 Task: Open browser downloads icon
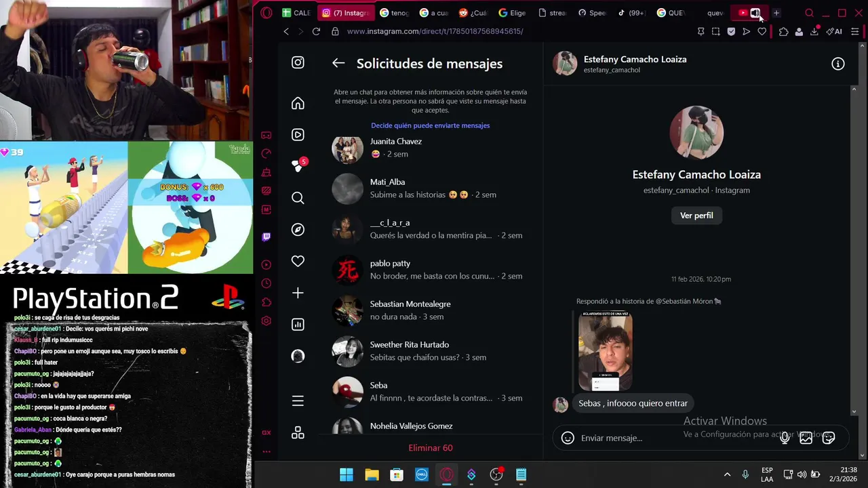pos(814,31)
